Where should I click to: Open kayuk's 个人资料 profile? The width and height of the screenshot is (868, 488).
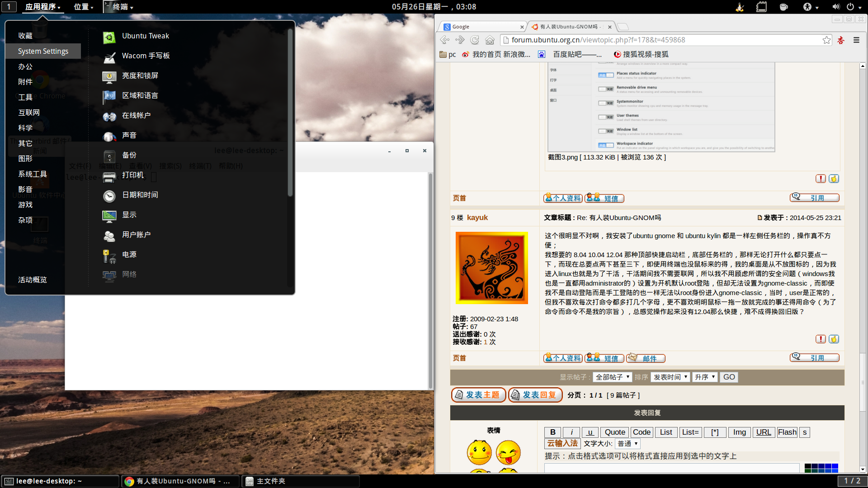pos(563,358)
